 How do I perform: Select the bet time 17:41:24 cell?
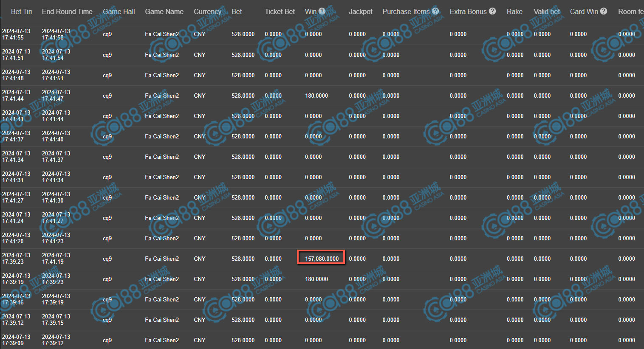[x=16, y=218]
